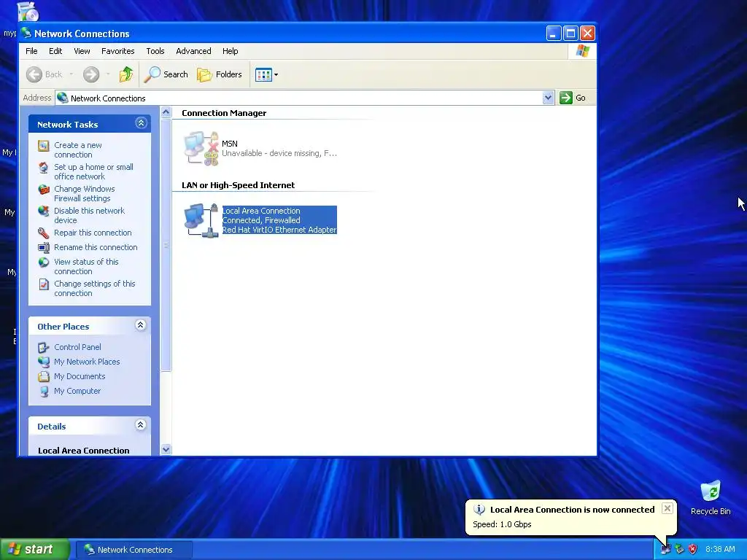Click the green Go button
This screenshot has height=560, width=747.
pos(573,98)
